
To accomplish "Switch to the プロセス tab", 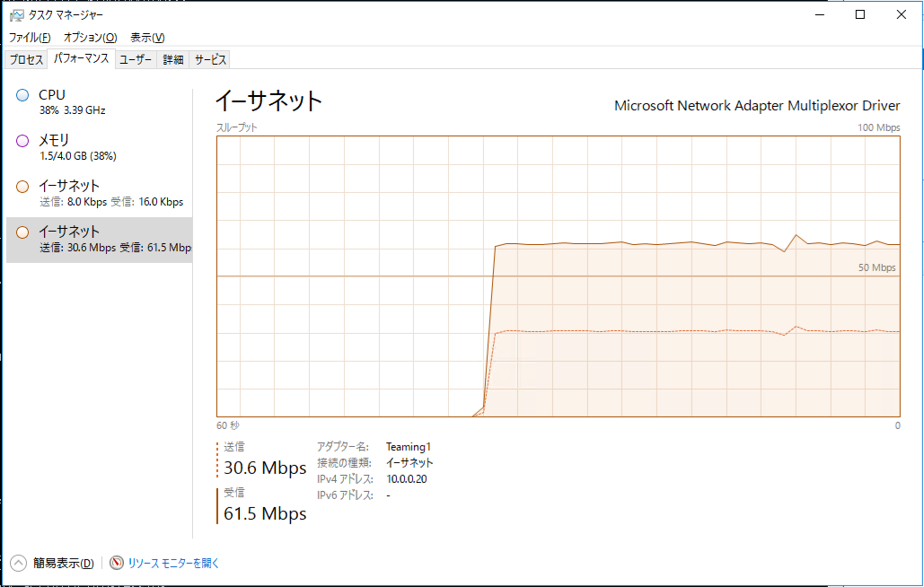I will coord(26,59).
